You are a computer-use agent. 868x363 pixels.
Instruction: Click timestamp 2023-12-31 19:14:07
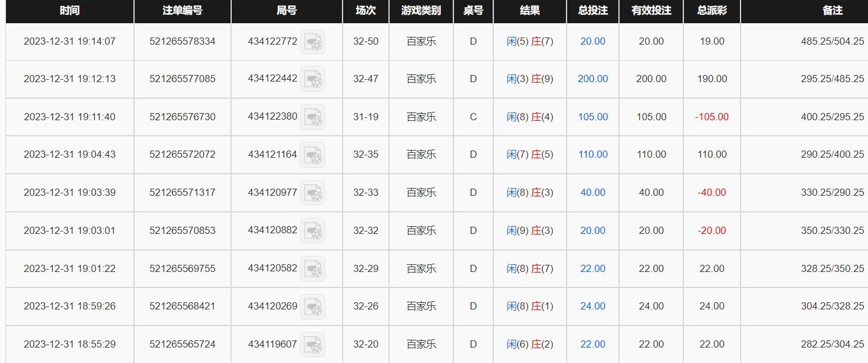click(x=70, y=41)
